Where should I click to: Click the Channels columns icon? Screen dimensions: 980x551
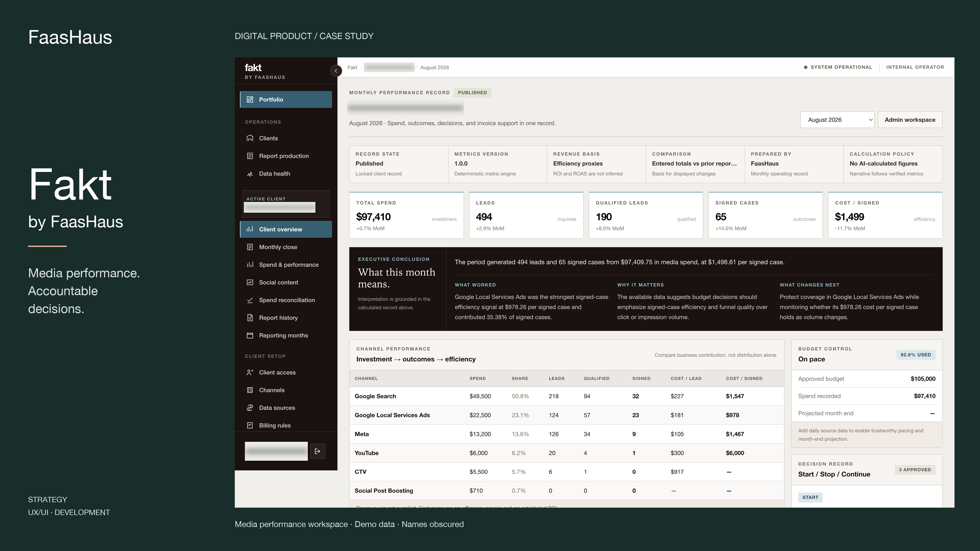[250, 390]
